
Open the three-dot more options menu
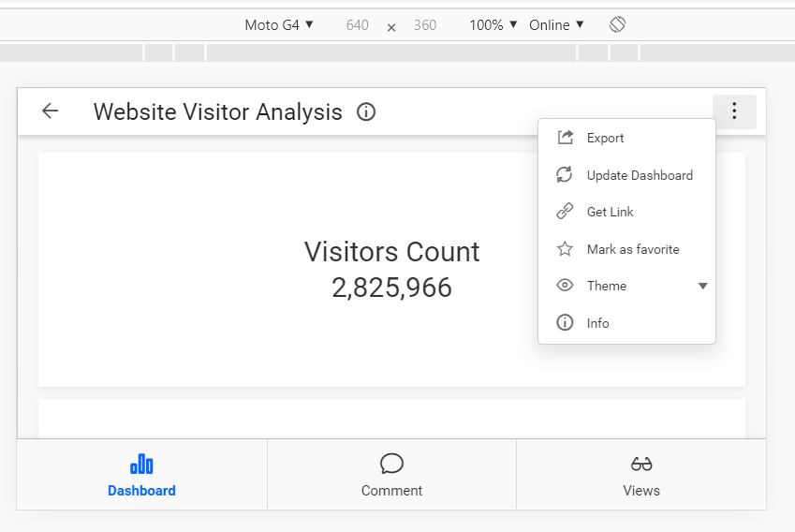point(734,111)
